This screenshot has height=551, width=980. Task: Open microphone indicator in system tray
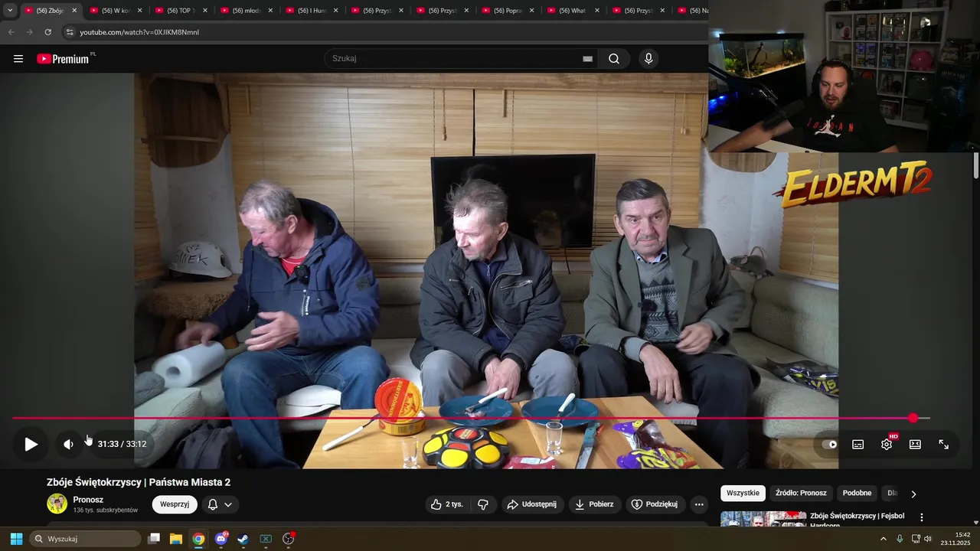tap(900, 539)
